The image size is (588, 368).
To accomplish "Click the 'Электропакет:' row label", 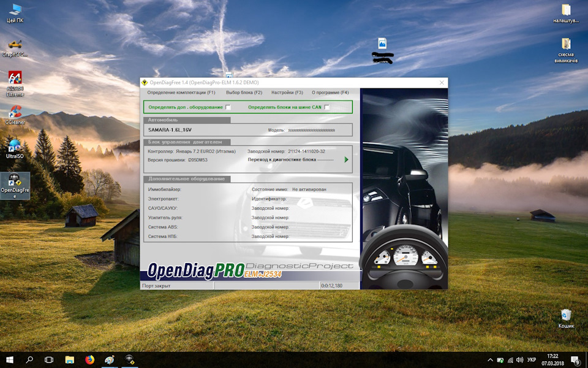I will (163, 199).
